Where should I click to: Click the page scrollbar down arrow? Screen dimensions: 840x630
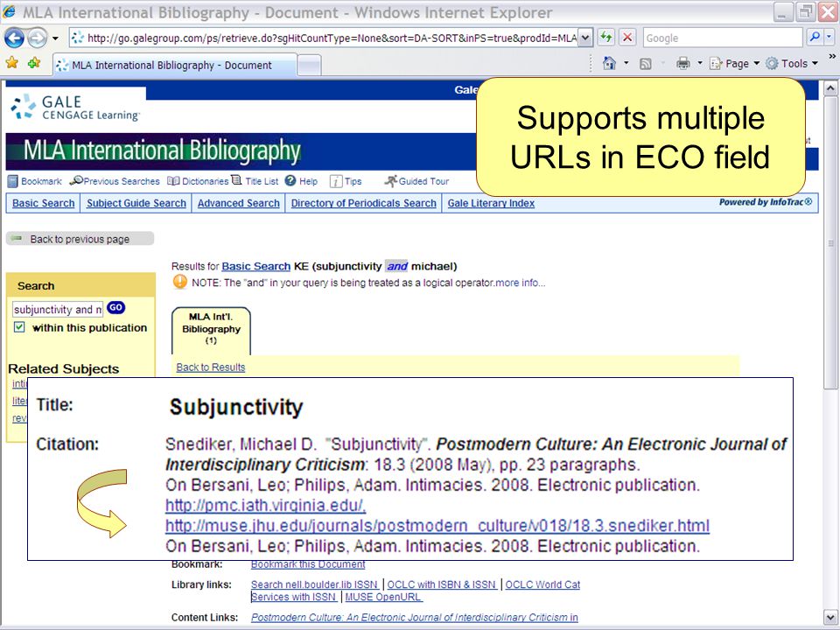(x=829, y=617)
